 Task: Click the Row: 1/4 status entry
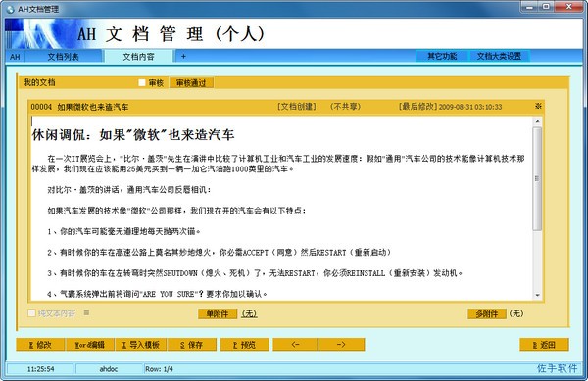click(159, 369)
